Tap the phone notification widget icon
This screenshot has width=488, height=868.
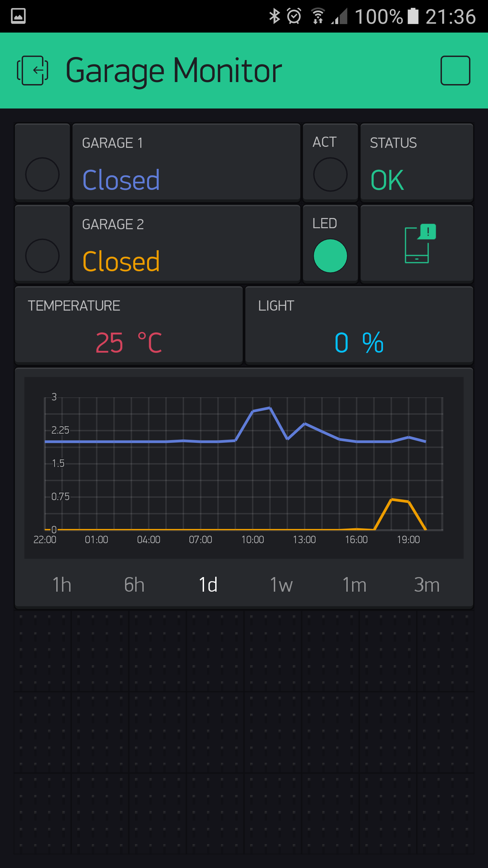[420, 244]
